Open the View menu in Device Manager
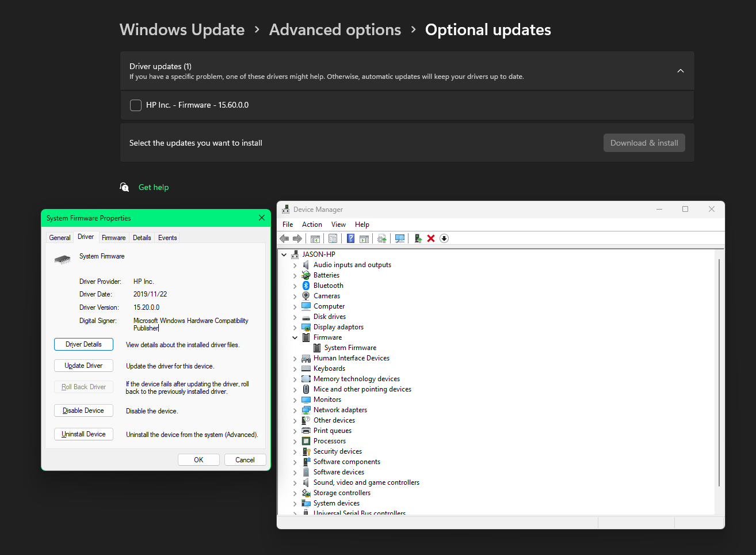Image resolution: width=756 pixels, height=555 pixels. tap(338, 225)
